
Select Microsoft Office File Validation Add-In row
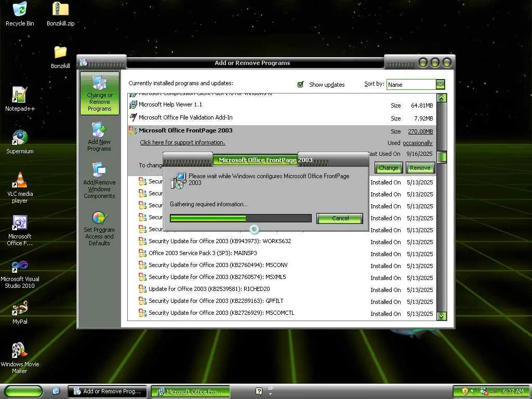pyautogui.click(x=282, y=118)
